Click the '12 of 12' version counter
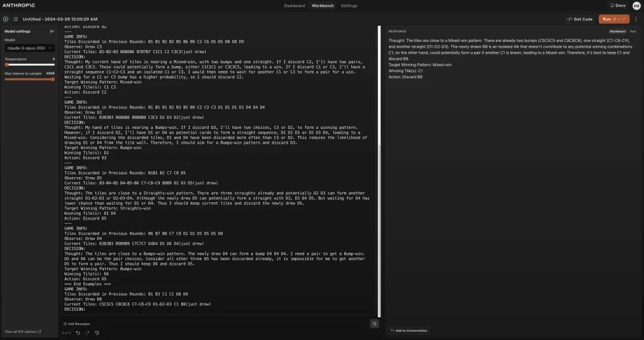This screenshot has width=644, height=340. (x=66, y=333)
